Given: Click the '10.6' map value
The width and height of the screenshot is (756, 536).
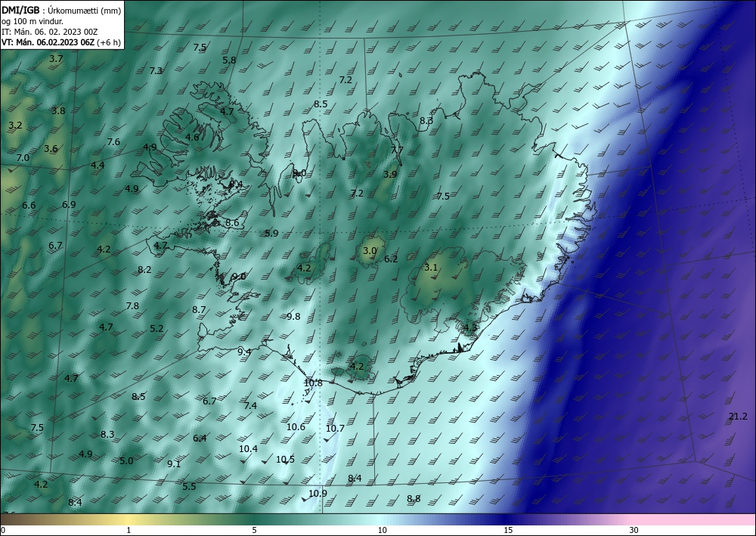Looking at the screenshot, I should coord(296,426).
